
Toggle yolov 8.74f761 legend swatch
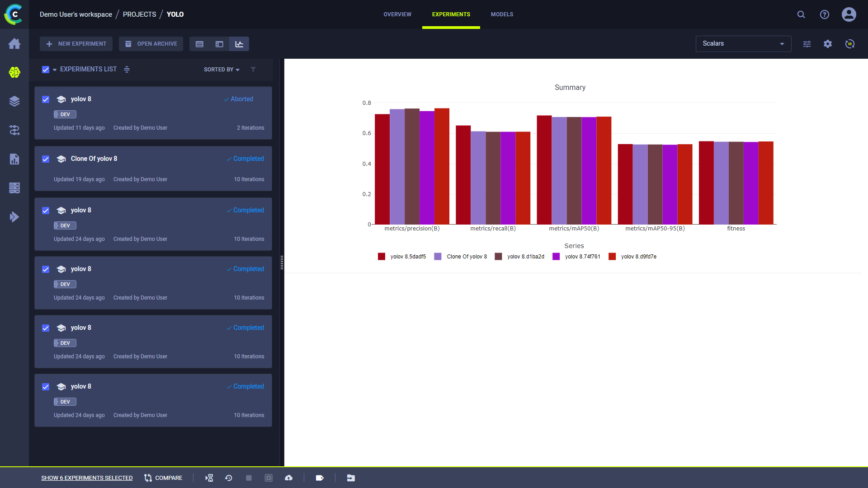point(556,257)
